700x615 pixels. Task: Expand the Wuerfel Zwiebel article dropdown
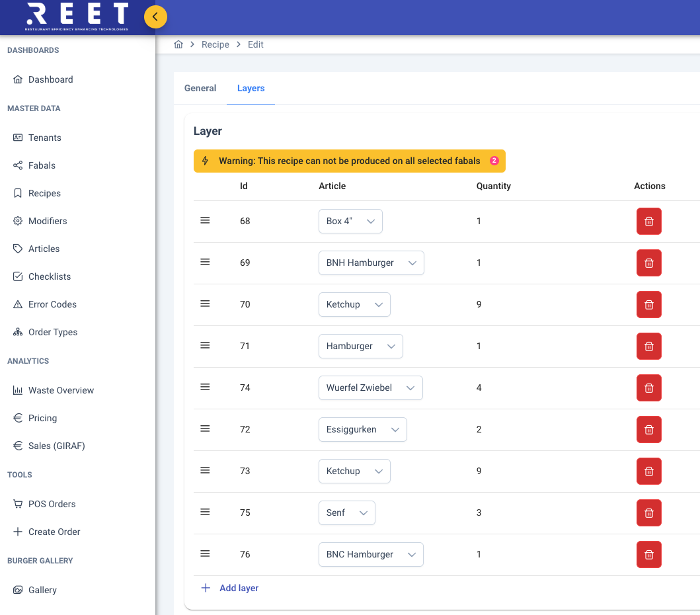tap(370, 388)
